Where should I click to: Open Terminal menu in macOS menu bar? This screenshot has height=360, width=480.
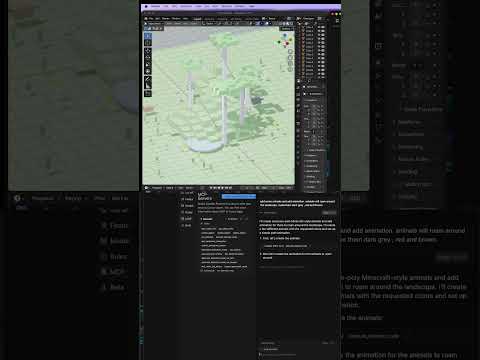227,6
